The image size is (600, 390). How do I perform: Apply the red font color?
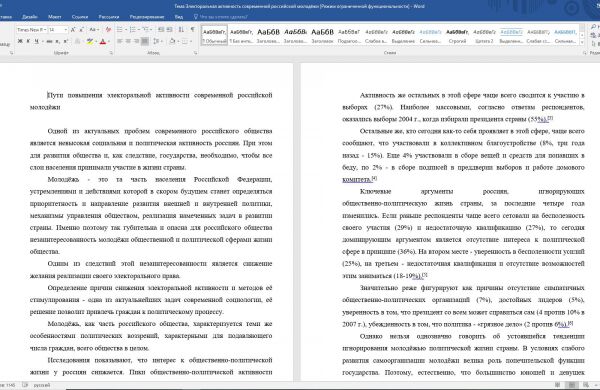(x=103, y=41)
